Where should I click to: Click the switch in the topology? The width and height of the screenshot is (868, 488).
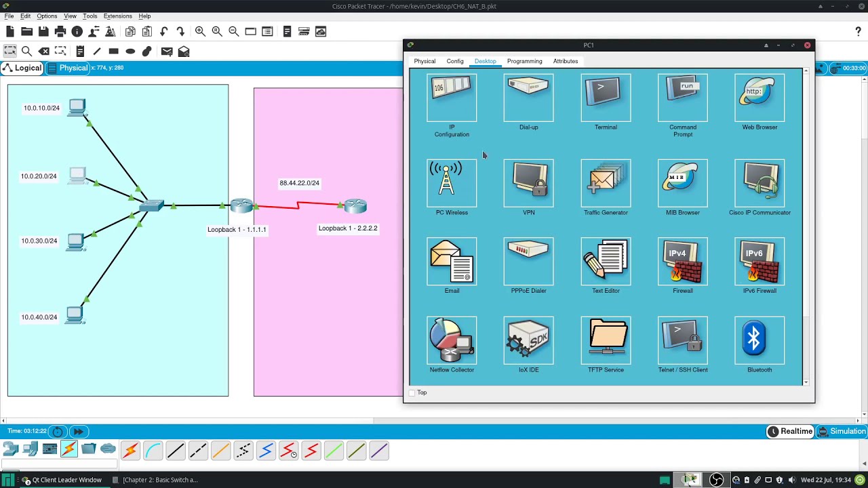[152, 205]
